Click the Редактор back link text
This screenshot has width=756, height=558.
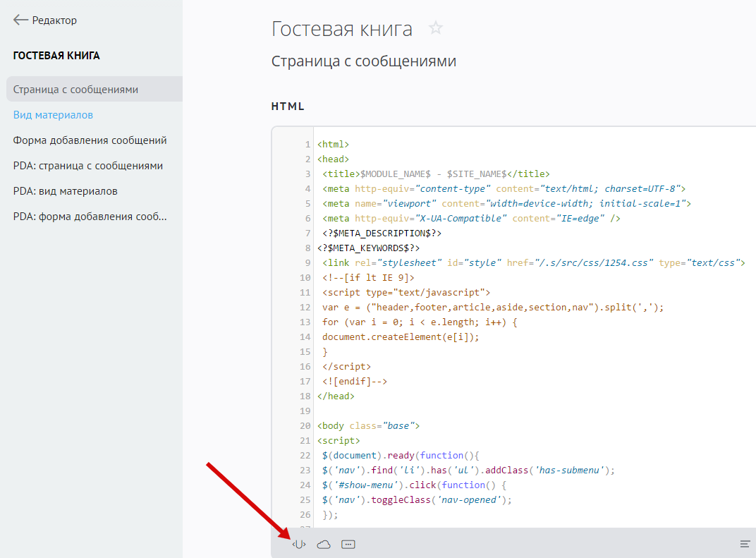point(55,20)
